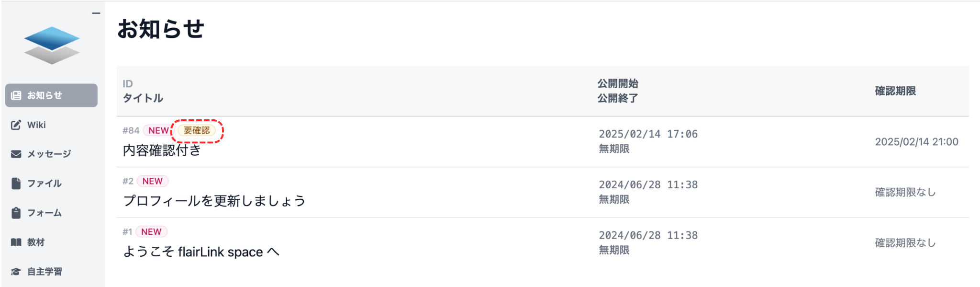
Task: Click the NEW badge on announcement #2
Action: [x=152, y=181]
